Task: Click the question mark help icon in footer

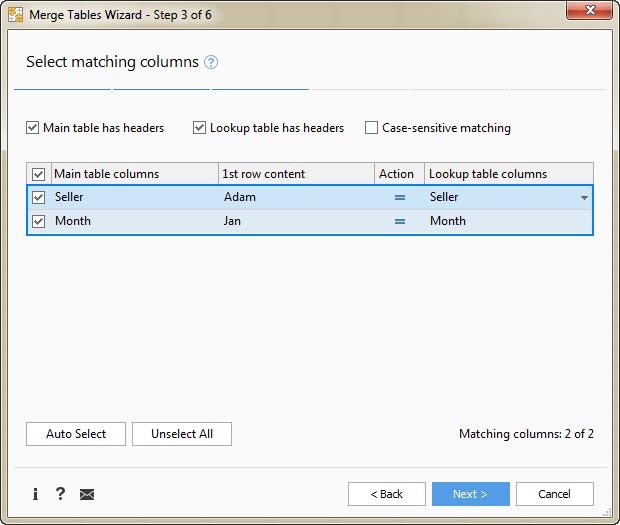Action: click(60, 494)
